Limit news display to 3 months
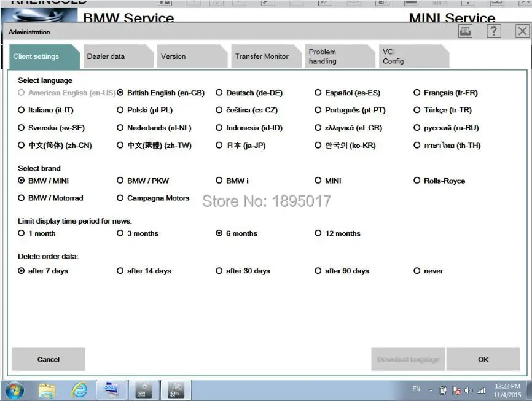 point(138,233)
